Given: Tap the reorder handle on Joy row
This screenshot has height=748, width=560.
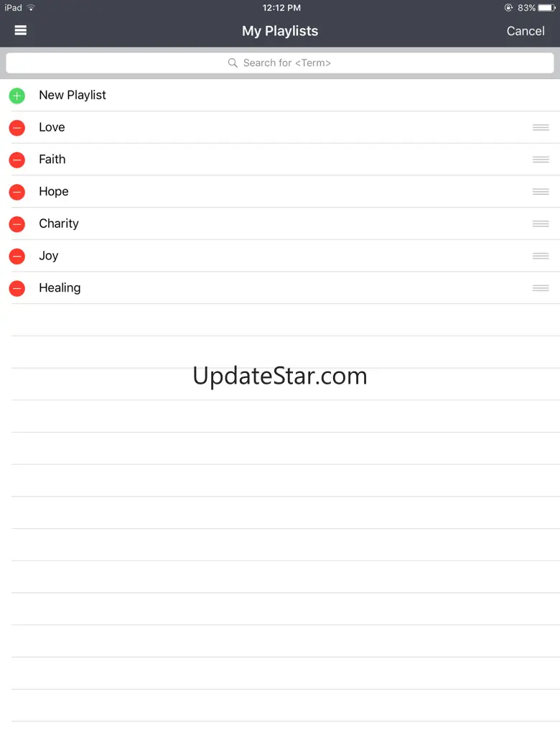Looking at the screenshot, I should point(541,257).
